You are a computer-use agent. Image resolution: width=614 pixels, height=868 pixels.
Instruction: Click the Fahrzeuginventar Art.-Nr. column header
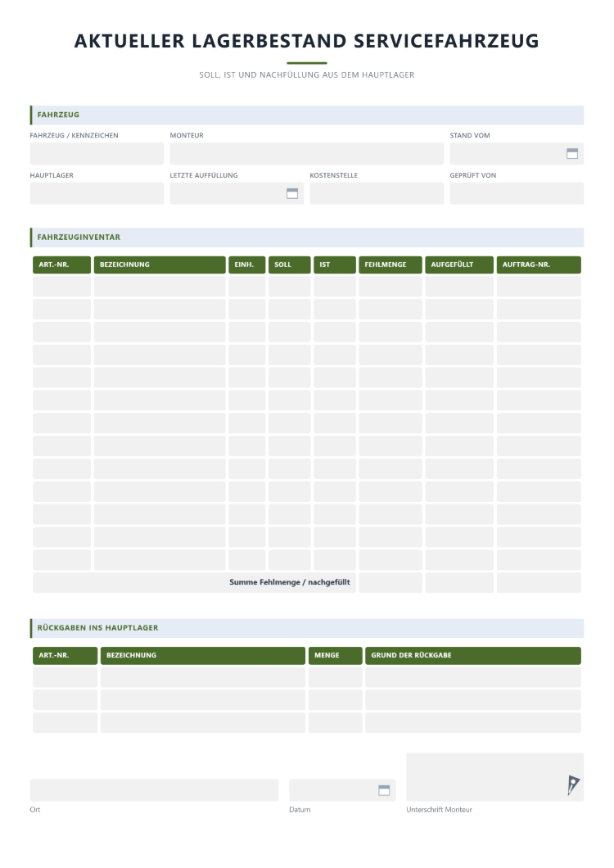[61, 264]
